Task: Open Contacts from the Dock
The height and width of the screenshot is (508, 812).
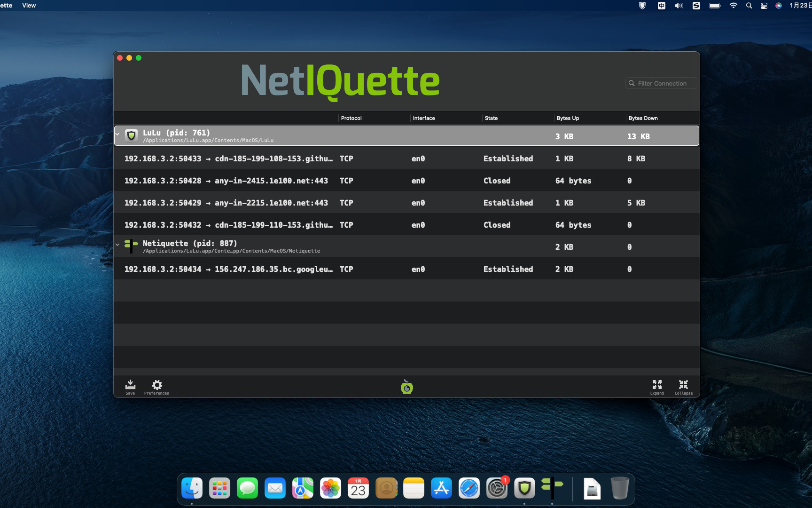Action: click(x=386, y=488)
